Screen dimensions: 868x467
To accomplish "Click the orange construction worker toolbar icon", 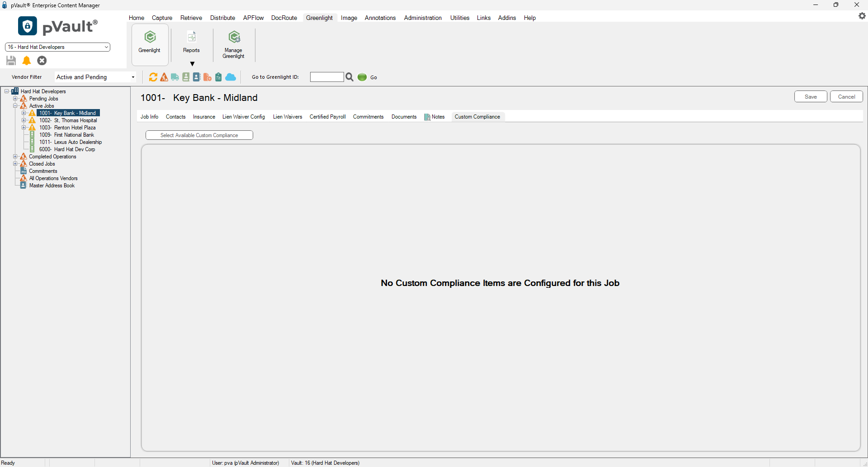I will (164, 77).
